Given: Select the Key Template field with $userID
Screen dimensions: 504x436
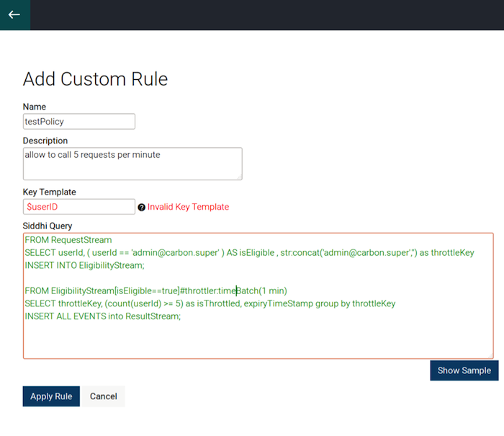Looking at the screenshot, I should pyautogui.click(x=79, y=207).
